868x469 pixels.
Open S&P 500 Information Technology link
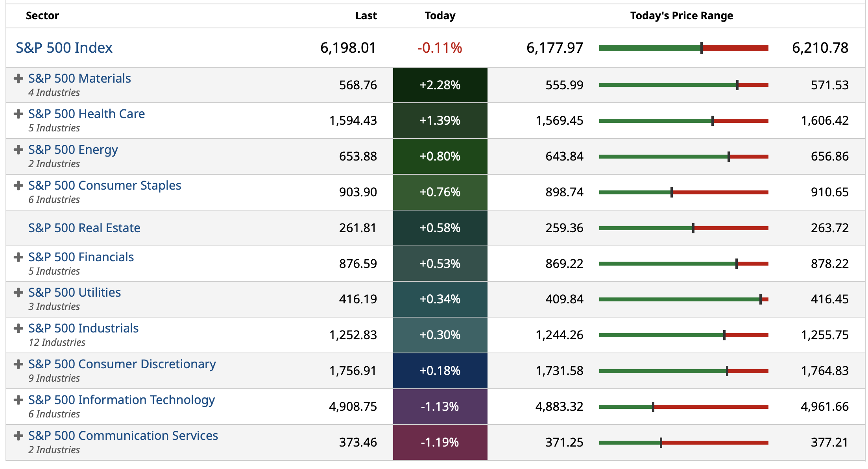[x=122, y=400]
